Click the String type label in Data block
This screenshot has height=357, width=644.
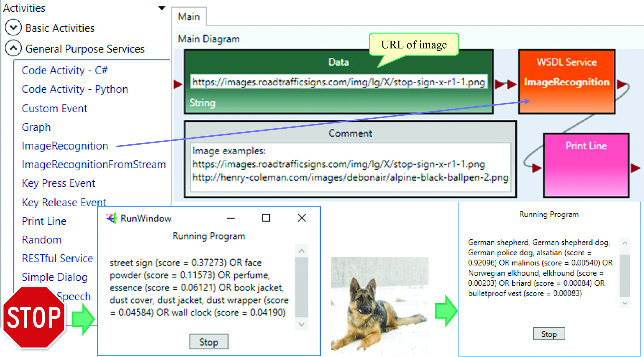203,103
